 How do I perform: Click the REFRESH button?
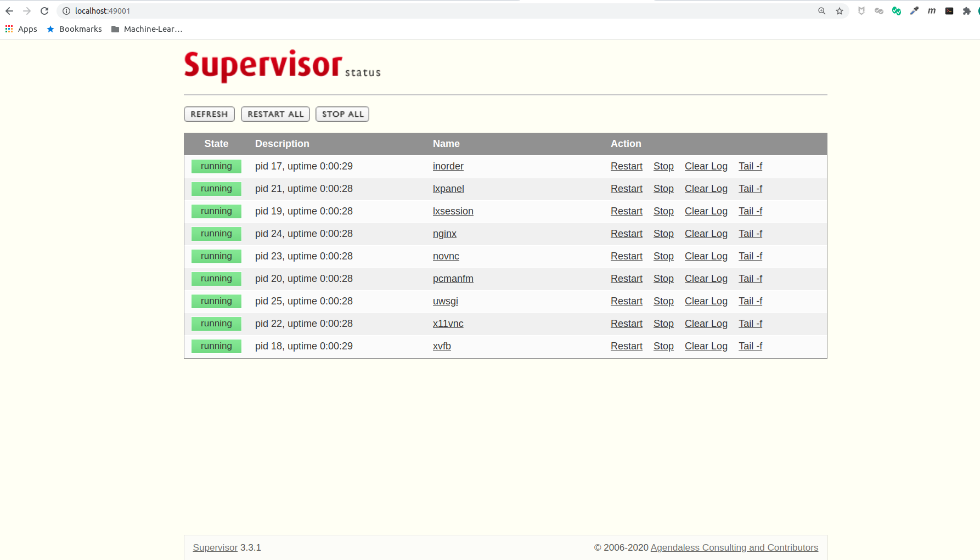coord(209,114)
